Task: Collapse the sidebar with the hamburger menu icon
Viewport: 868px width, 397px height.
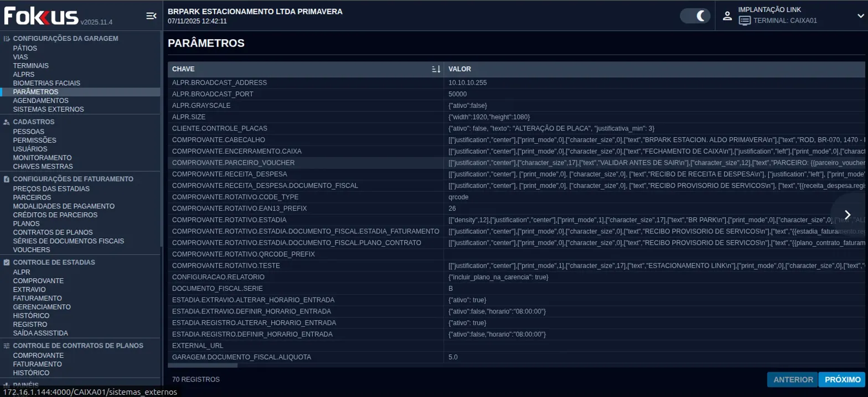Action: click(x=151, y=16)
